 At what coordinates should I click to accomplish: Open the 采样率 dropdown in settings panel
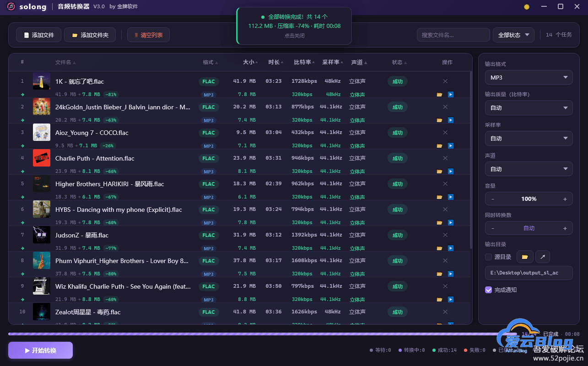(x=529, y=139)
